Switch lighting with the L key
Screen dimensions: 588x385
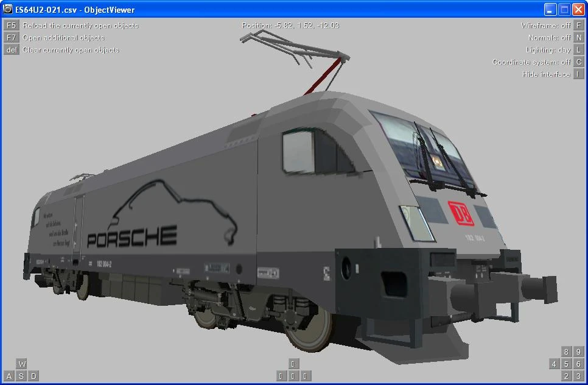pyautogui.click(x=579, y=49)
